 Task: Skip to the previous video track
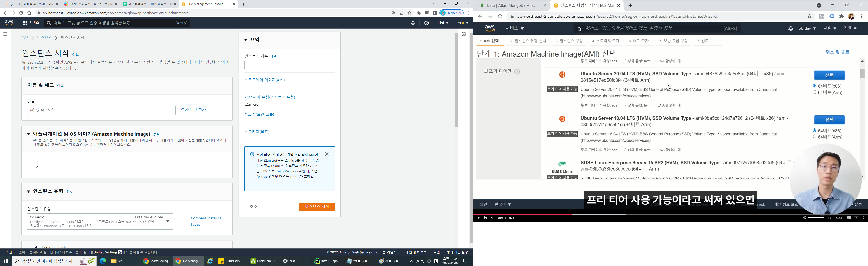point(485,218)
